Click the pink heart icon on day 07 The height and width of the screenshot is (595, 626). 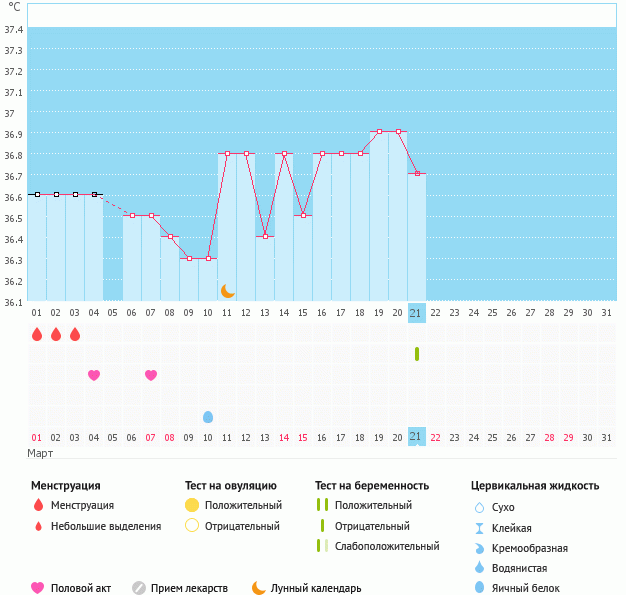151,375
